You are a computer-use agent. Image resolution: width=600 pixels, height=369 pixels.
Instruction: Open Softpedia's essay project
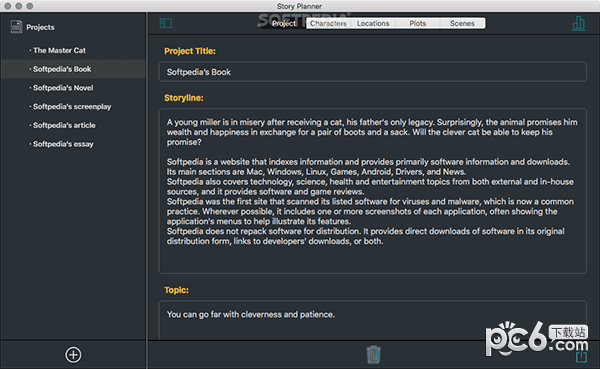click(73, 144)
